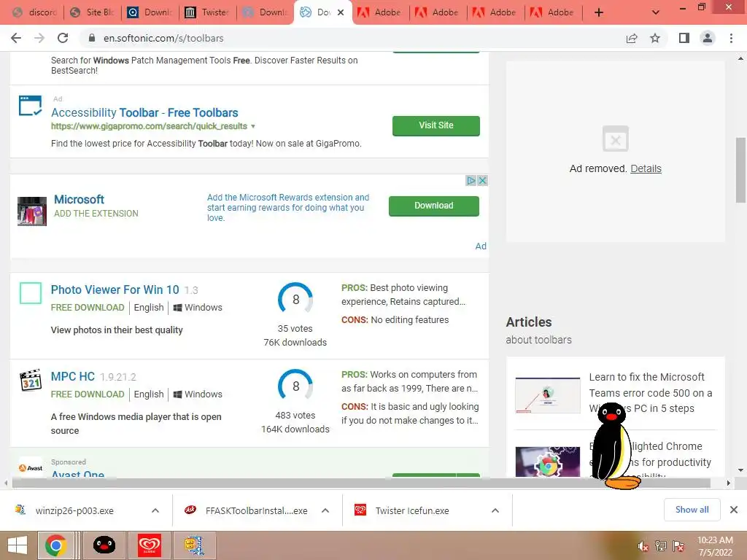Open the Chrome three-dot menu
The height and width of the screenshot is (560, 747).
tap(731, 38)
